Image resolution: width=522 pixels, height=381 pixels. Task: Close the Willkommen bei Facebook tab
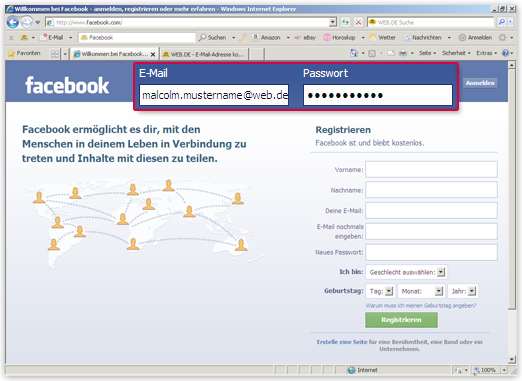click(153, 54)
